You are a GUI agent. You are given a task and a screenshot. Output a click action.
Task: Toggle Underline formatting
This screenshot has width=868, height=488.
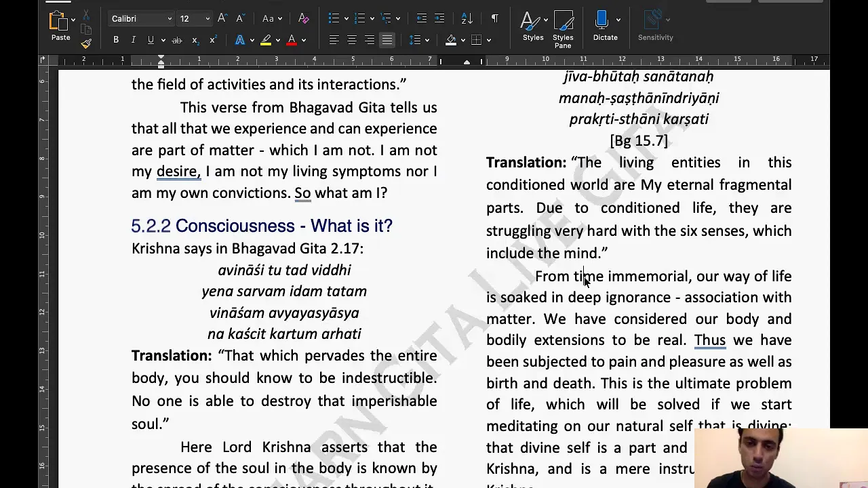[x=151, y=40]
